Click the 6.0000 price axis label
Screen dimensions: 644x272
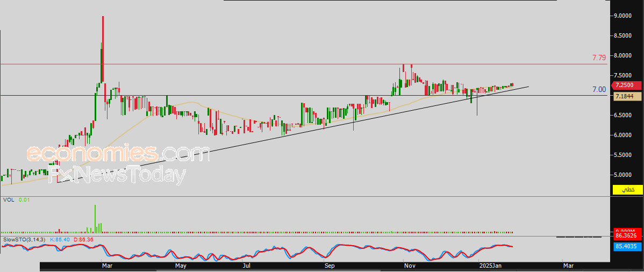click(622, 135)
